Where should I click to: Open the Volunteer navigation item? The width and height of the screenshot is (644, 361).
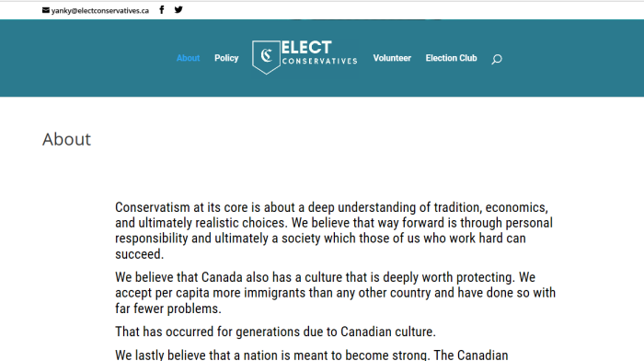coord(392,58)
